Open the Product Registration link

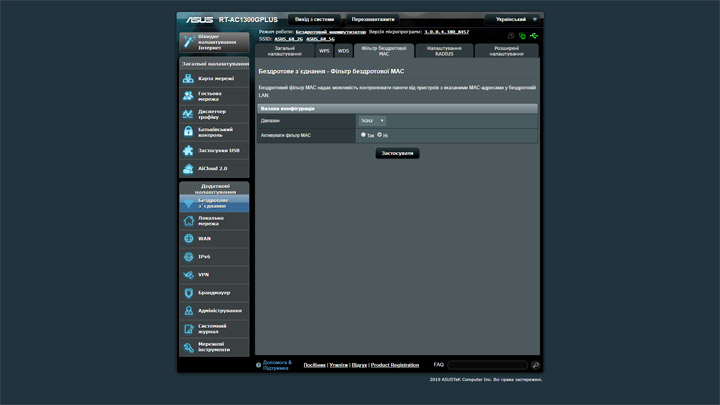tap(395, 365)
